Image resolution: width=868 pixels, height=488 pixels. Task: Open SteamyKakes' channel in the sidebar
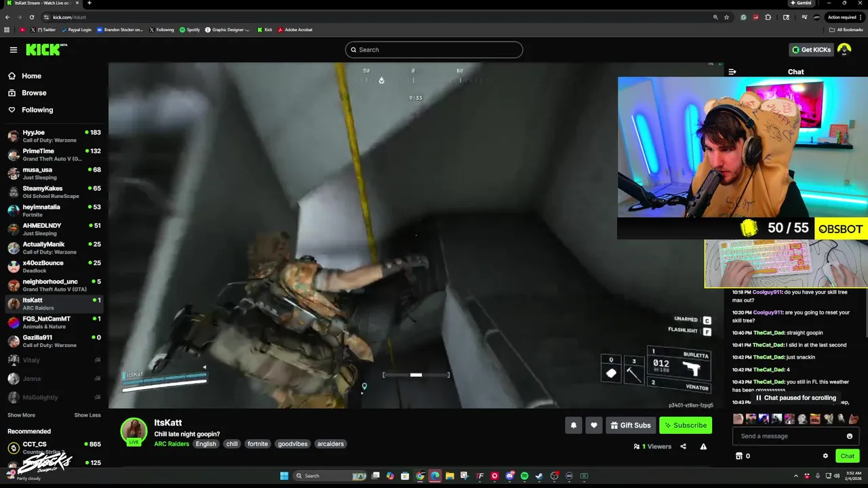[x=54, y=192]
